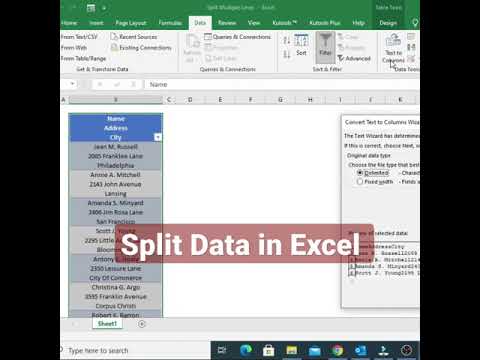Image resolution: width=480 pixels, height=360 pixels.
Task: Click the cell with 2350 Leisure Lane
Action: point(115,268)
